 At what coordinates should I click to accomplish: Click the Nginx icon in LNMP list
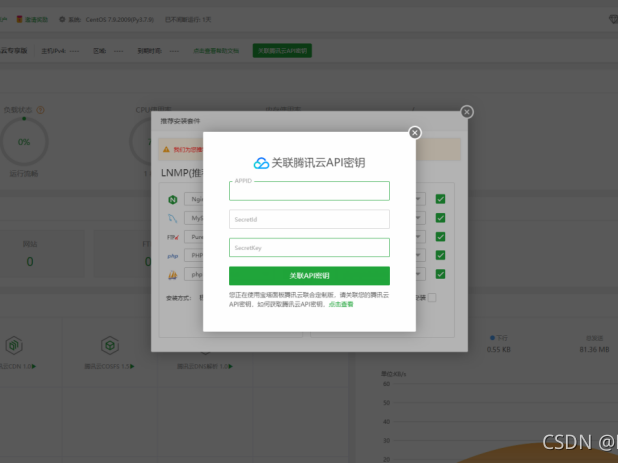click(173, 200)
